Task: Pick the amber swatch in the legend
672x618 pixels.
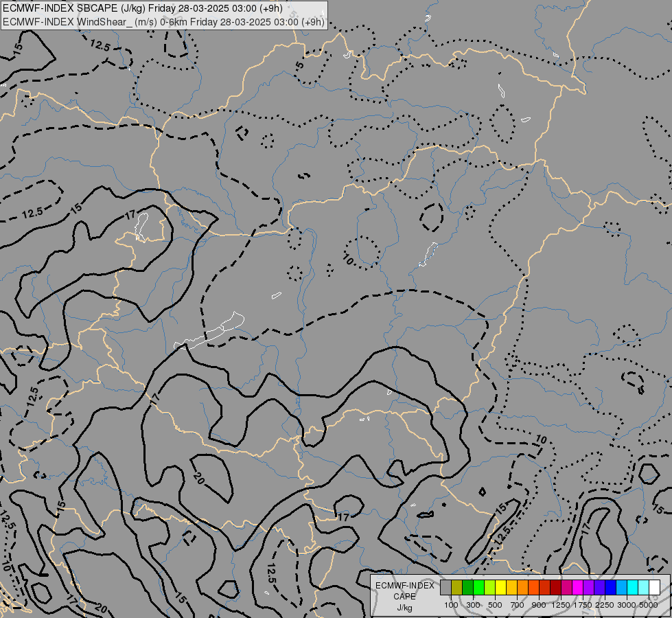Action: pyautogui.click(x=511, y=587)
